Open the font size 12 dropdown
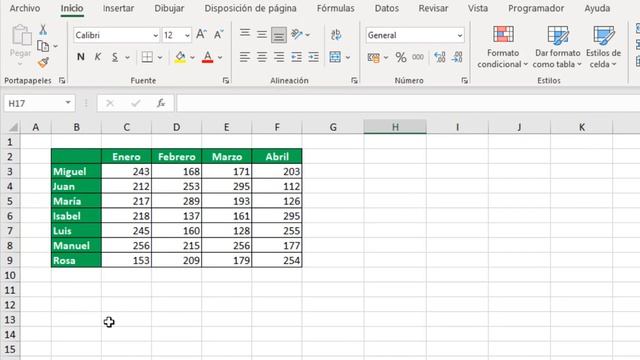 tap(187, 36)
